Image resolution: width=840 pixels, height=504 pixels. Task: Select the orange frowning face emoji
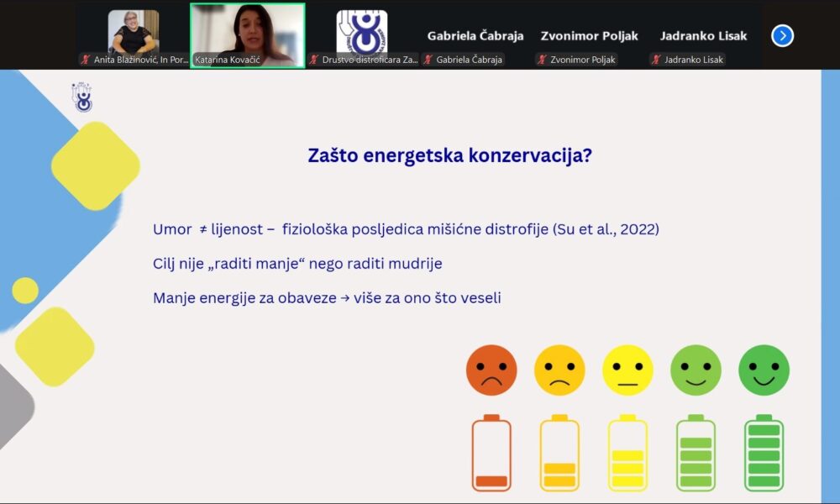coord(492,370)
